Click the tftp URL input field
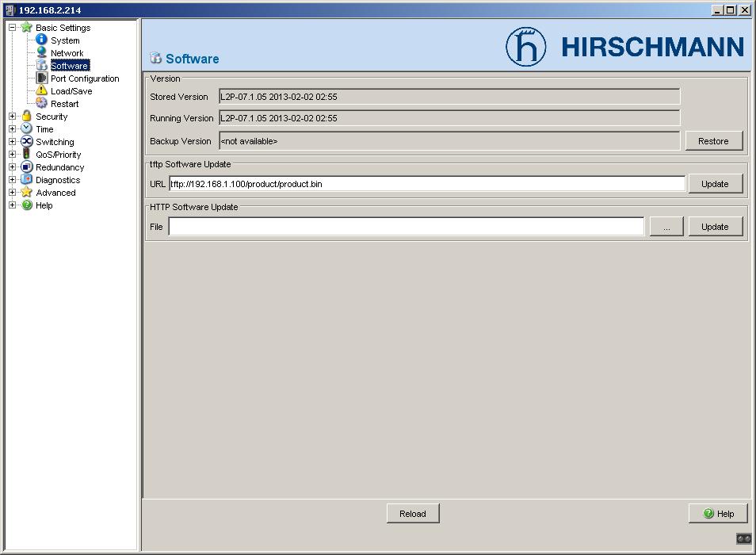This screenshot has height=555, width=756. pos(426,184)
